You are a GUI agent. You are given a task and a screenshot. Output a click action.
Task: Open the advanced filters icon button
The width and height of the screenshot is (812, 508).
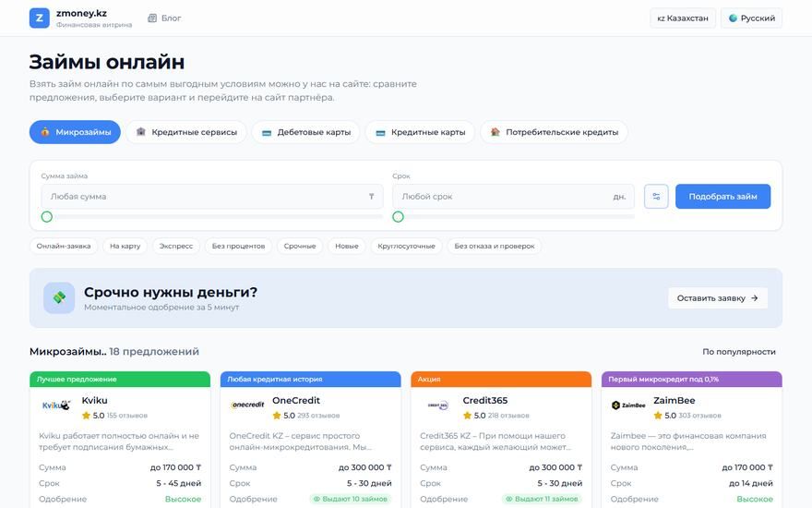(x=656, y=197)
